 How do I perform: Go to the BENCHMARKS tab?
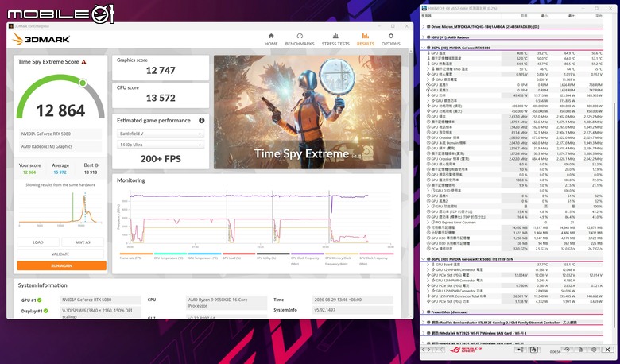coord(300,40)
